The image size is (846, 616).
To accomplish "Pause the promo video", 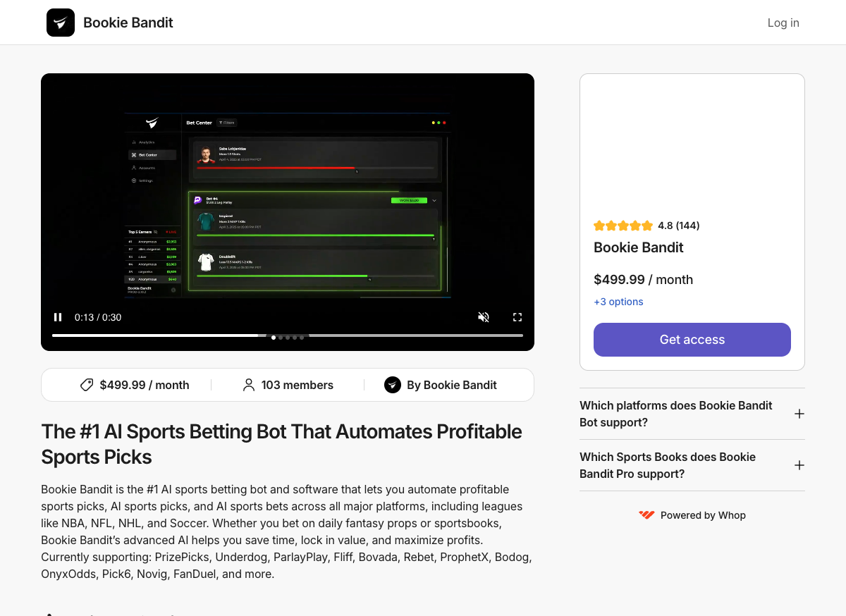I will pos(58,317).
